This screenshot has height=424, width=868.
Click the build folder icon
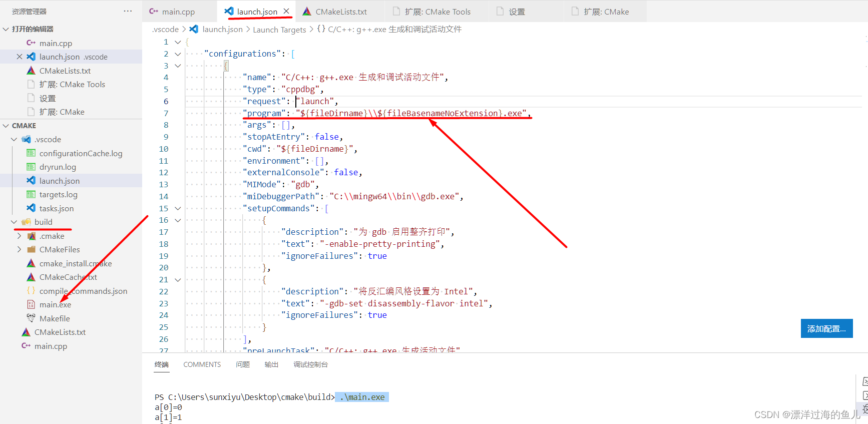(x=27, y=222)
